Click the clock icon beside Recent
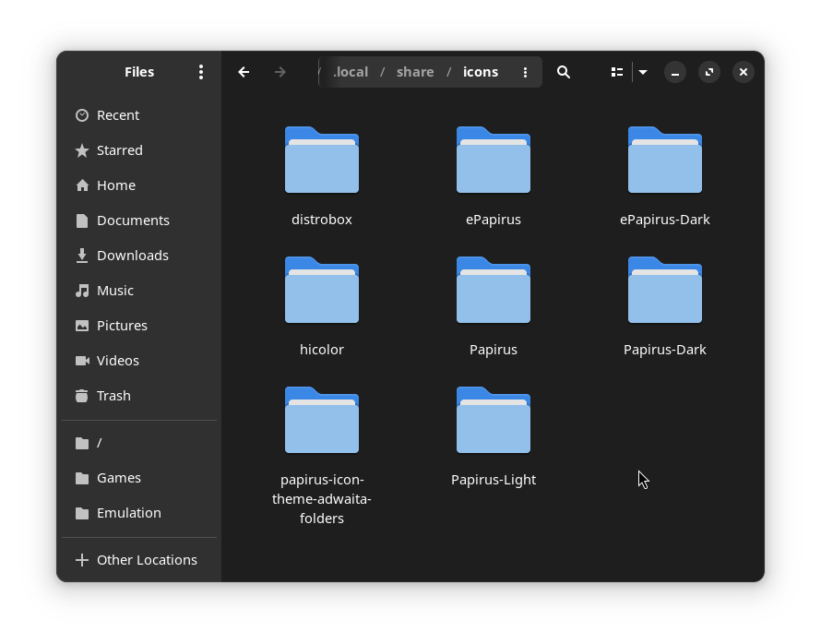The width and height of the screenshot is (821, 644). (x=82, y=115)
